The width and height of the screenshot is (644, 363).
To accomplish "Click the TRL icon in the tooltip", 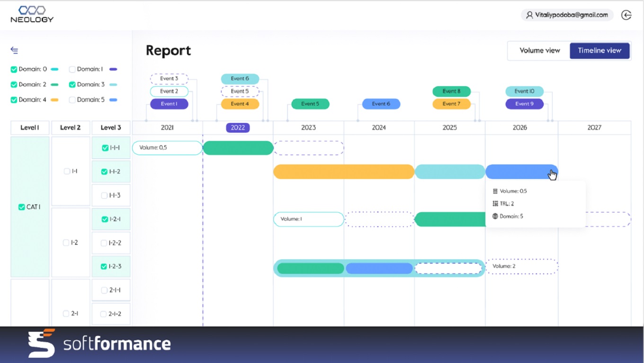I will click(495, 204).
